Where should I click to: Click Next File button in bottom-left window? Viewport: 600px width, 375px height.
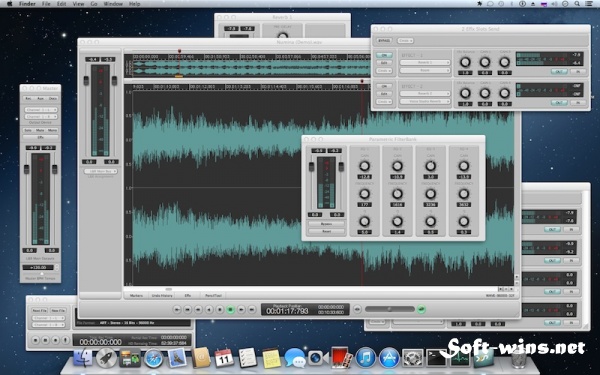[x=39, y=310]
